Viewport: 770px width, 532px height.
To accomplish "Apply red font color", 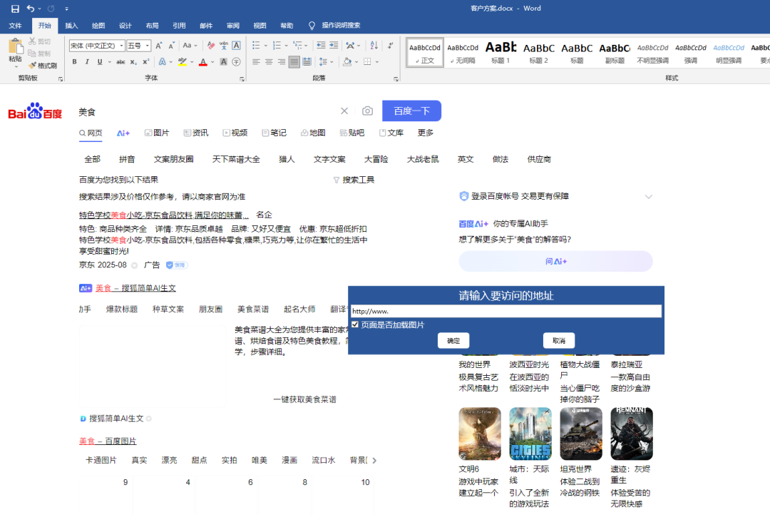I will pyautogui.click(x=202, y=62).
